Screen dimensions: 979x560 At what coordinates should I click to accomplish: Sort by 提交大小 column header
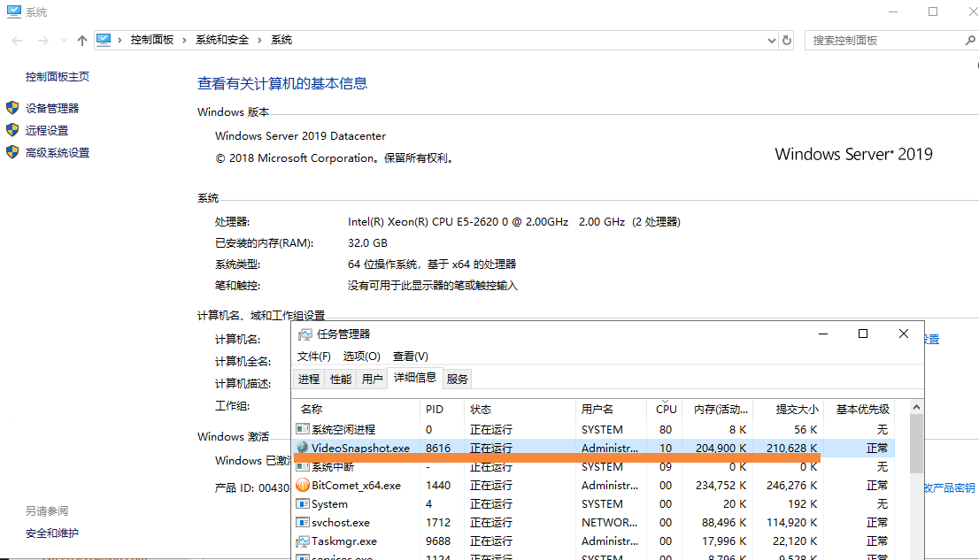click(790, 410)
